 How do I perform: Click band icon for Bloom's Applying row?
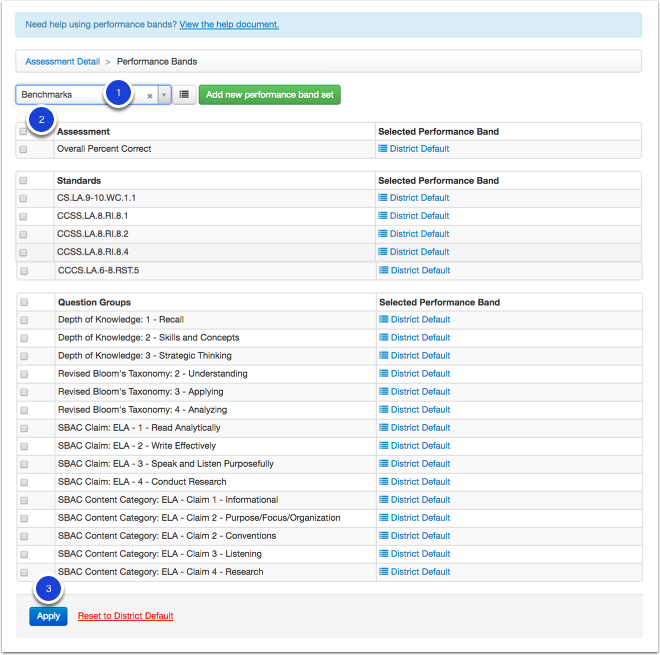tap(383, 391)
